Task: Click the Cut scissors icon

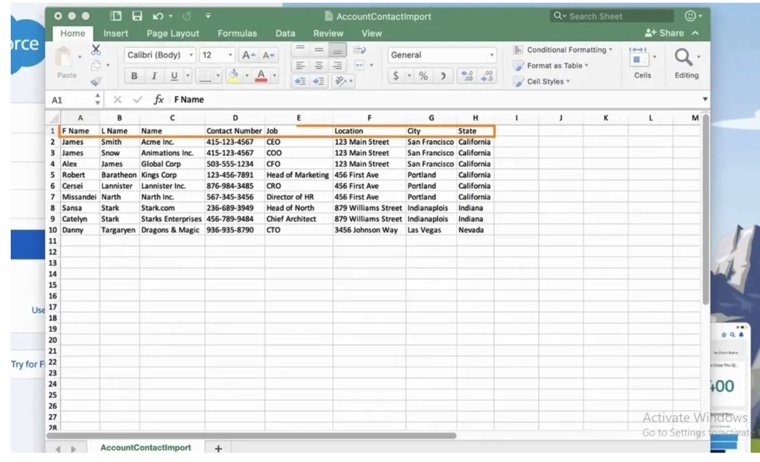Action: (96, 49)
